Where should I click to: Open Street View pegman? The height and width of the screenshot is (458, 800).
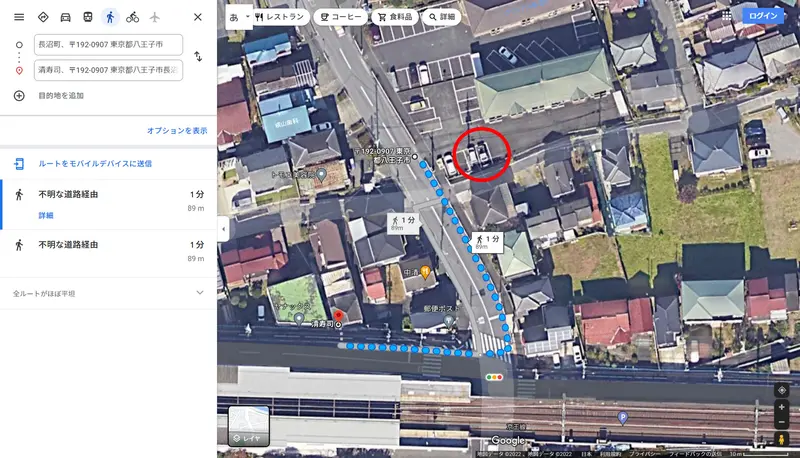coord(781,439)
